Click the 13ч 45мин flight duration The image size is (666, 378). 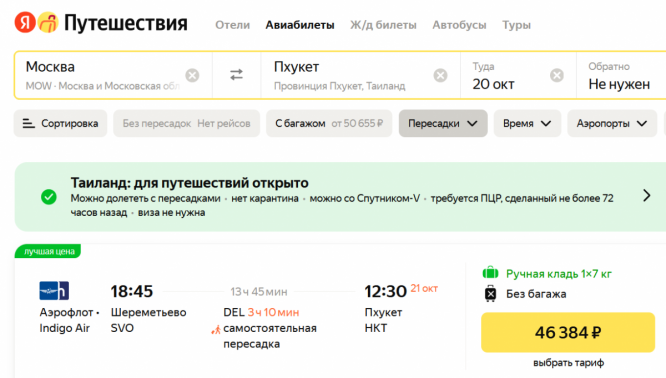click(x=259, y=292)
